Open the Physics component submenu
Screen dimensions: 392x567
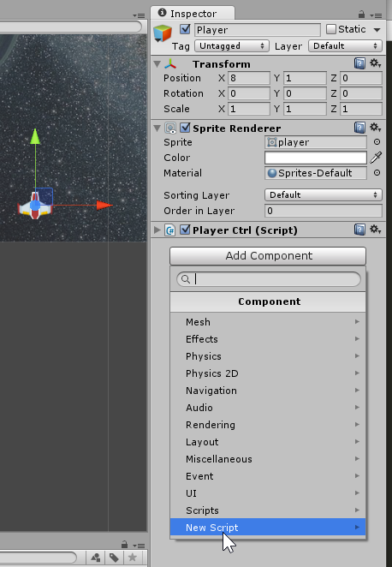point(268,356)
